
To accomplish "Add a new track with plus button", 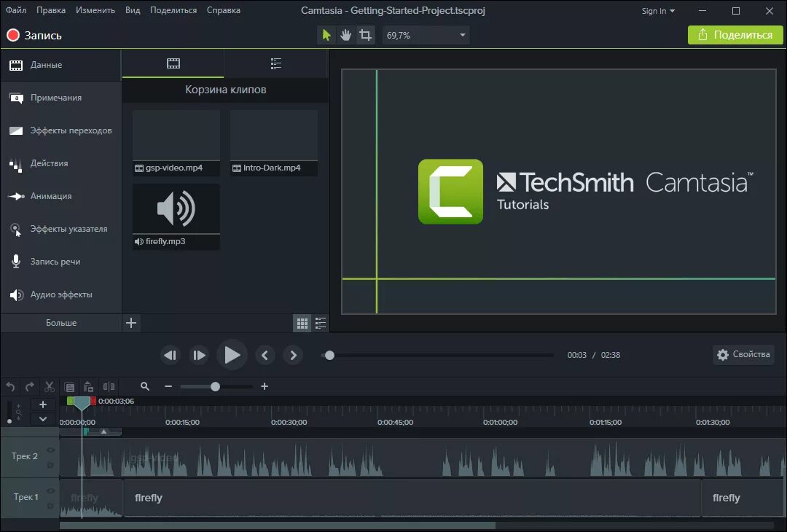I will [43, 404].
